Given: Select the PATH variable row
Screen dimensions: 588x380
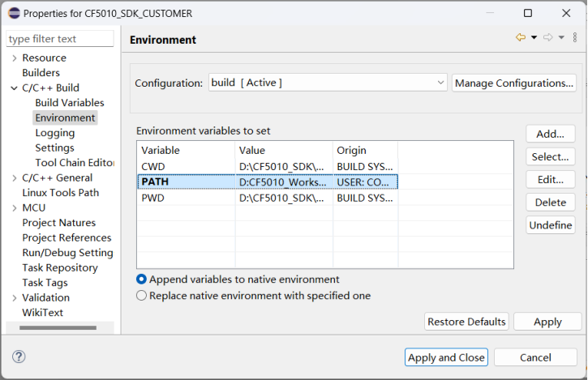Looking at the screenshot, I should coord(268,182).
